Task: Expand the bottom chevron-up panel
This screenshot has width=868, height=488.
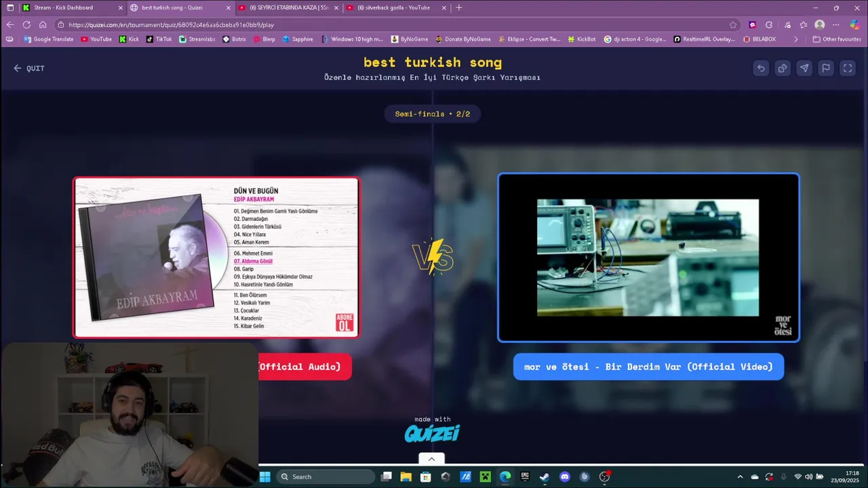Action: 431,459
